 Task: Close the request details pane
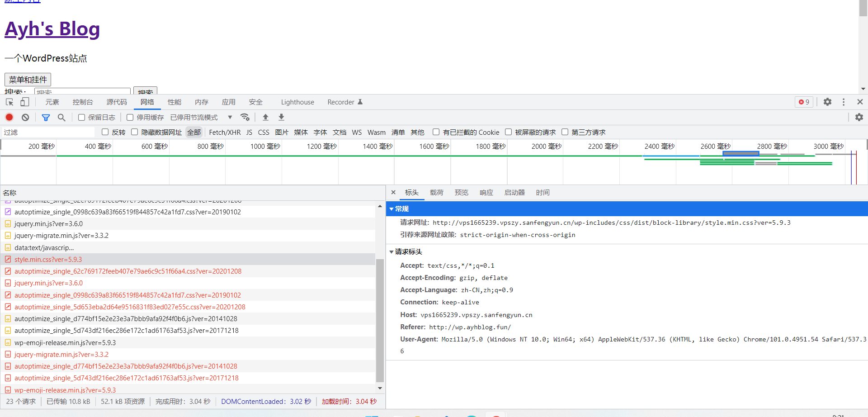click(x=393, y=192)
